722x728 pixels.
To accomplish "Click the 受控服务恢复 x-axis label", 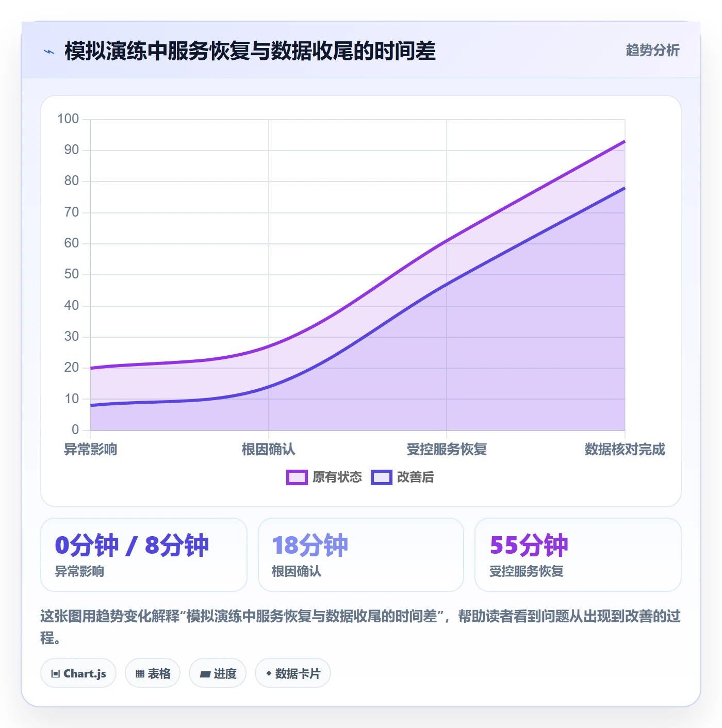I will coord(447,450).
